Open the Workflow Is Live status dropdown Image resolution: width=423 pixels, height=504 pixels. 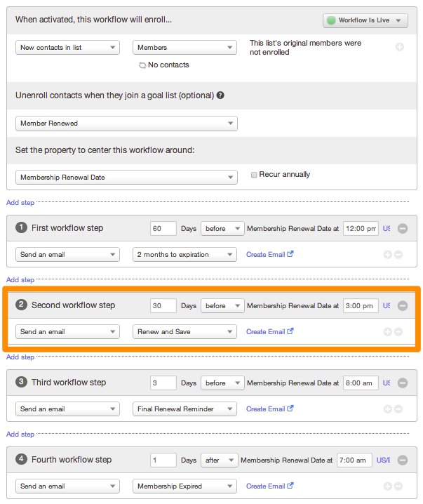point(365,20)
